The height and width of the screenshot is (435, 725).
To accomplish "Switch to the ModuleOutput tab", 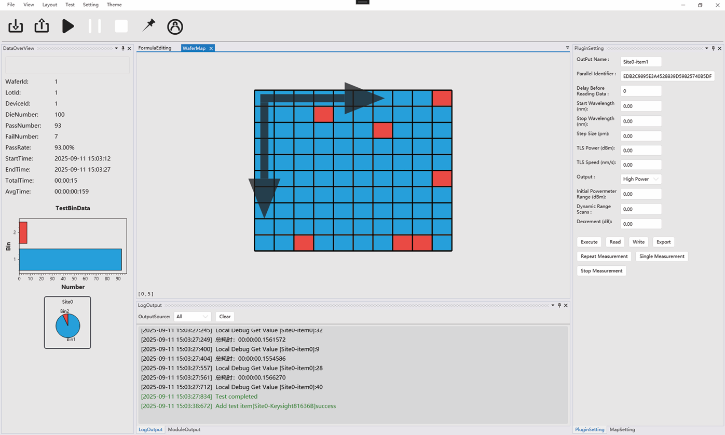I will coord(186,429).
